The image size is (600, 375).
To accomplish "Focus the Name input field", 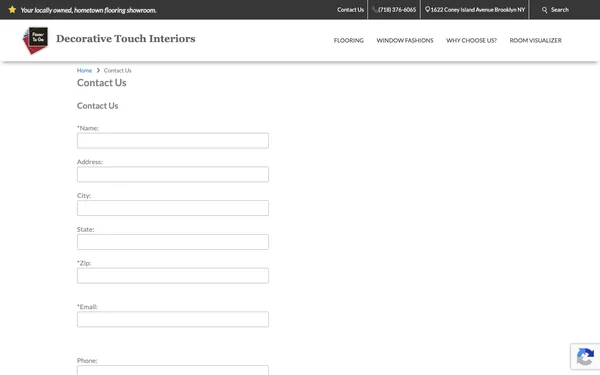I will 173,141.
